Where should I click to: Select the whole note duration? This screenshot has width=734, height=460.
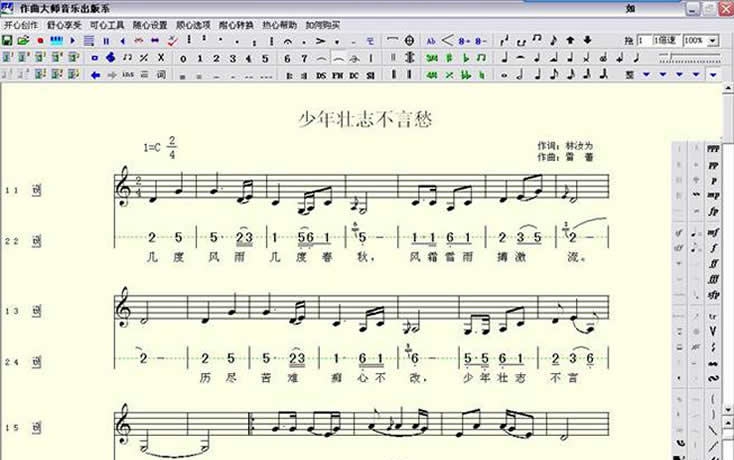click(504, 76)
